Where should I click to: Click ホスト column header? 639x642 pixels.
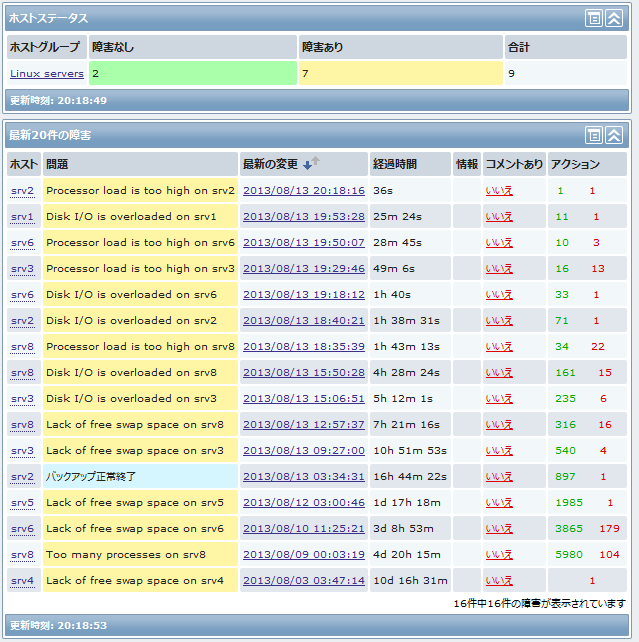(x=24, y=164)
